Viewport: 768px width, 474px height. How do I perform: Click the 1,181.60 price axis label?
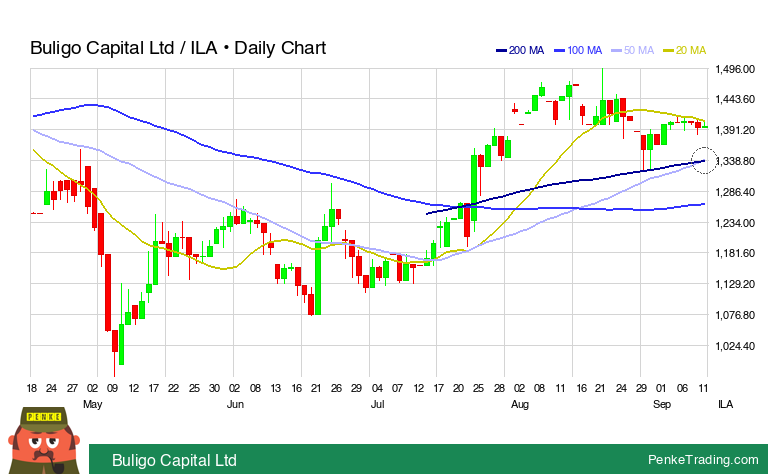point(735,253)
